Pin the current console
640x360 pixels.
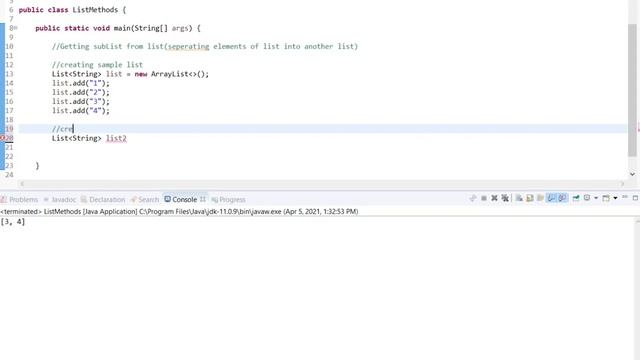pos(576,198)
